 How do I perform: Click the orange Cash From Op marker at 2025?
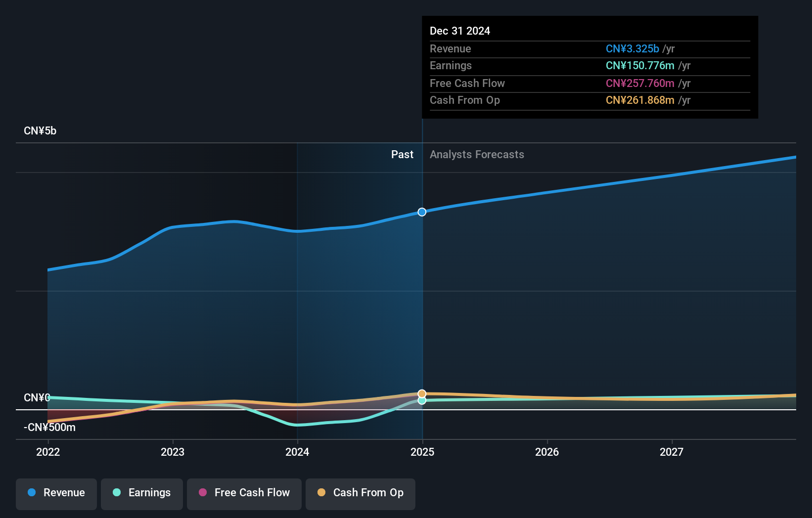pos(422,392)
